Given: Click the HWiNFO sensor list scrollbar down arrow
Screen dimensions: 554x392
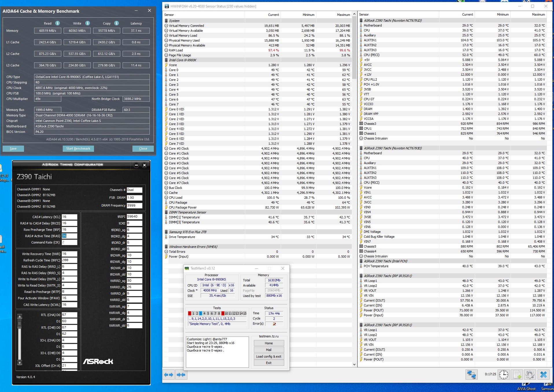Looking at the screenshot, I should pos(354,365).
